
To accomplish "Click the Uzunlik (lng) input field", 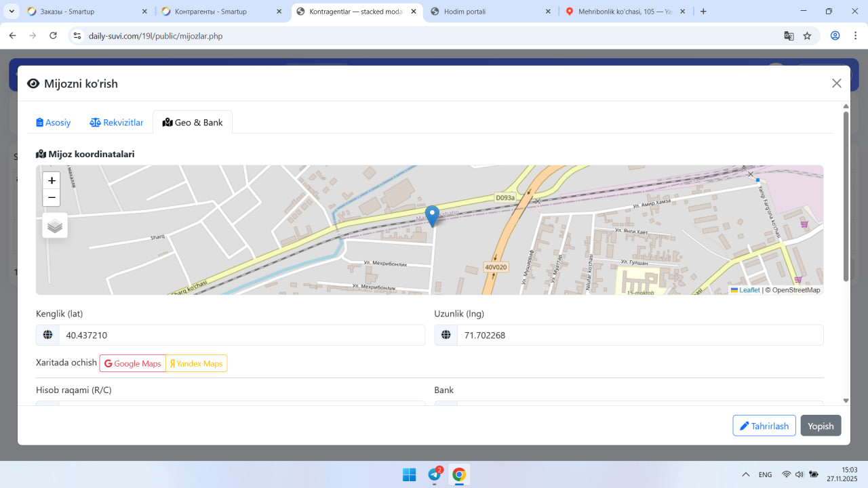I will point(639,335).
